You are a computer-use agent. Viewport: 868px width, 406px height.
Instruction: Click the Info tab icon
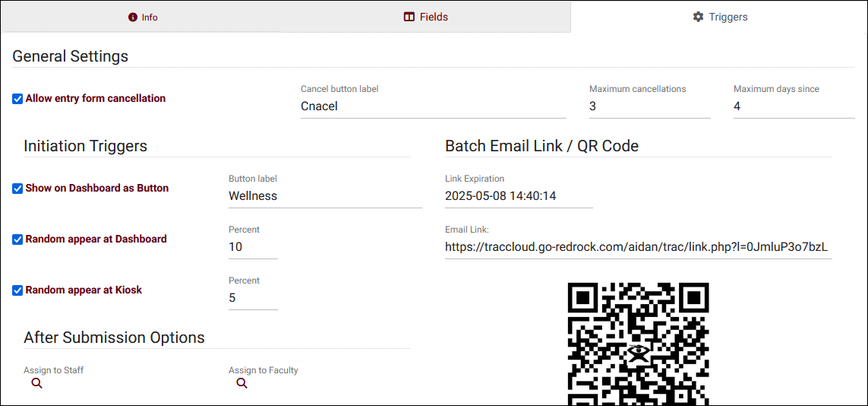(133, 17)
